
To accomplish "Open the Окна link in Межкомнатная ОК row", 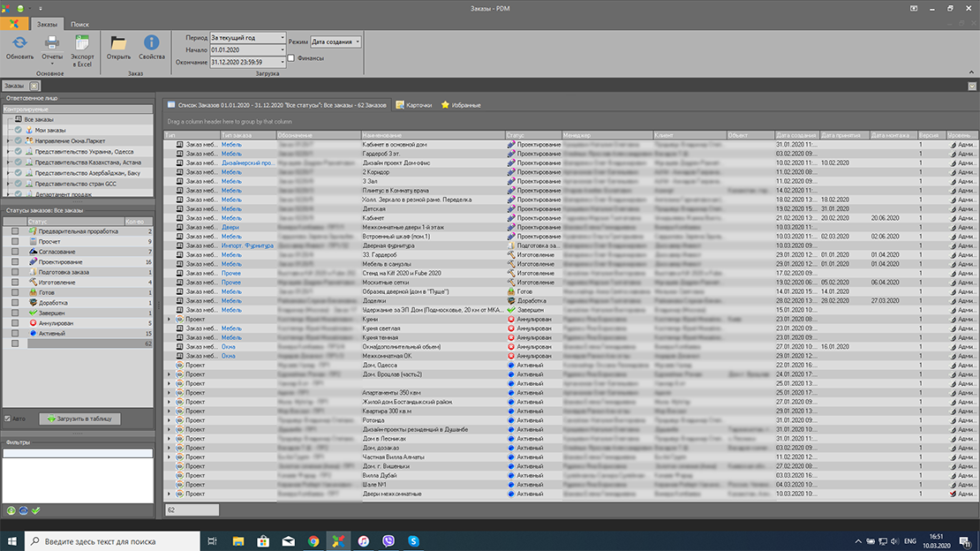I will point(228,356).
